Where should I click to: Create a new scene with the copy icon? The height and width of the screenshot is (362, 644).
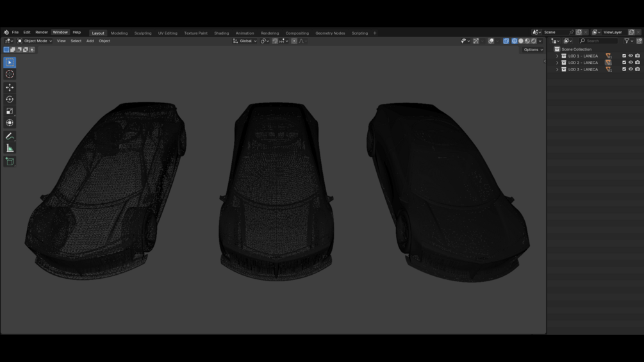click(x=579, y=32)
